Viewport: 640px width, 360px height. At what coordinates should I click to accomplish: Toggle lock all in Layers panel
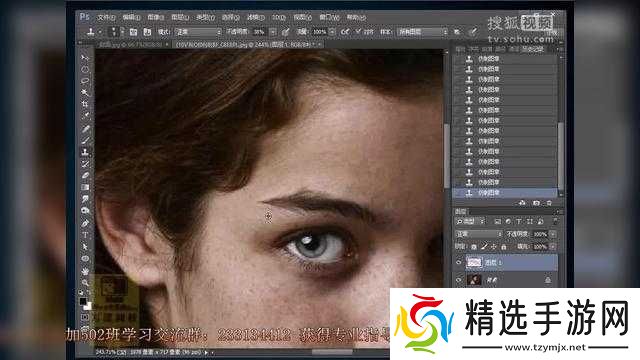click(x=504, y=247)
